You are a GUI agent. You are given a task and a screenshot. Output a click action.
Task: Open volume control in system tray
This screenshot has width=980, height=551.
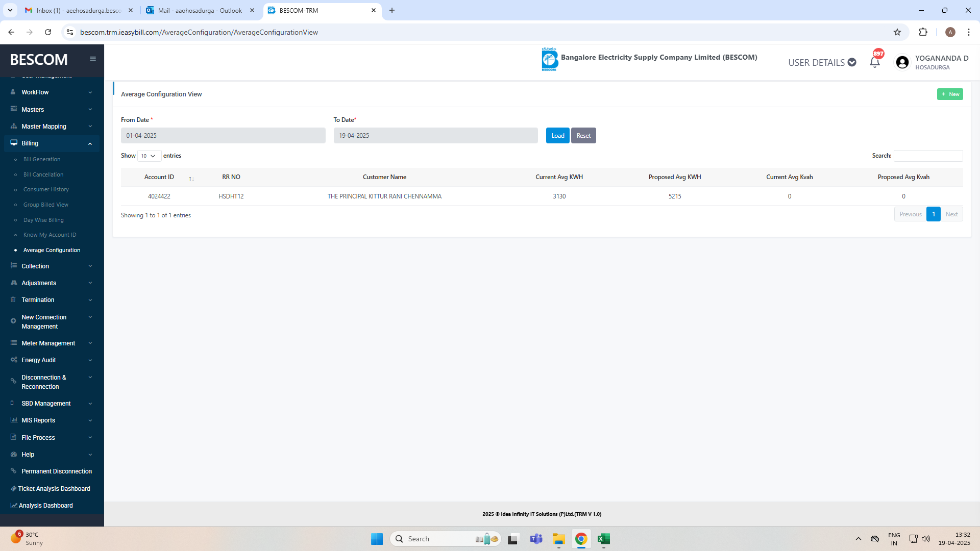pos(926,539)
